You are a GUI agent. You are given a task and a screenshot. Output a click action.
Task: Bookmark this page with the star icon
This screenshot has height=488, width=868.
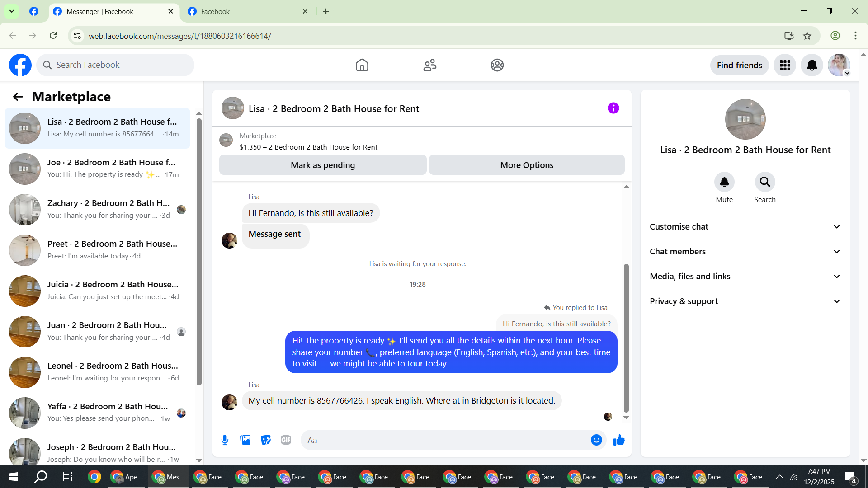click(807, 36)
